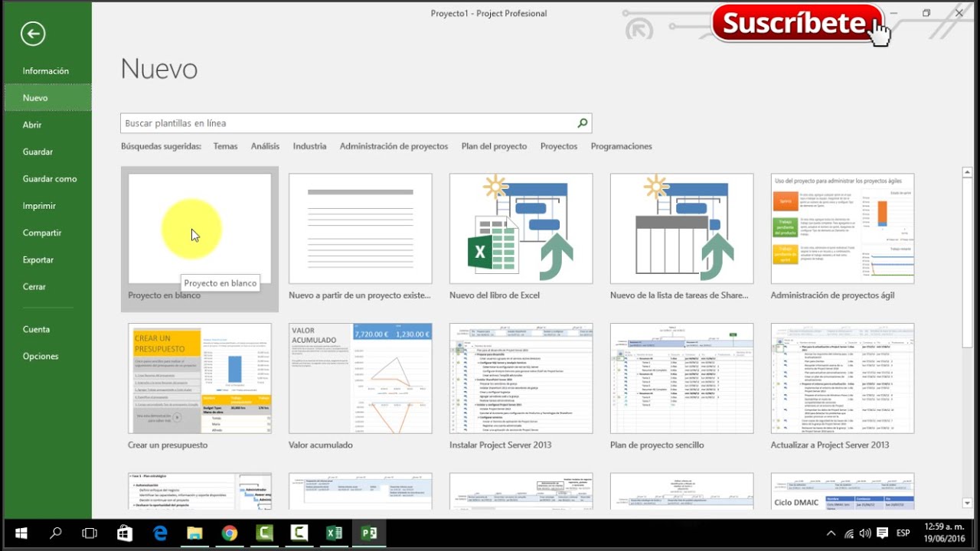Click the search magnifier in the template search box
This screenshot has height=551, width=980.
pos(583,123)
